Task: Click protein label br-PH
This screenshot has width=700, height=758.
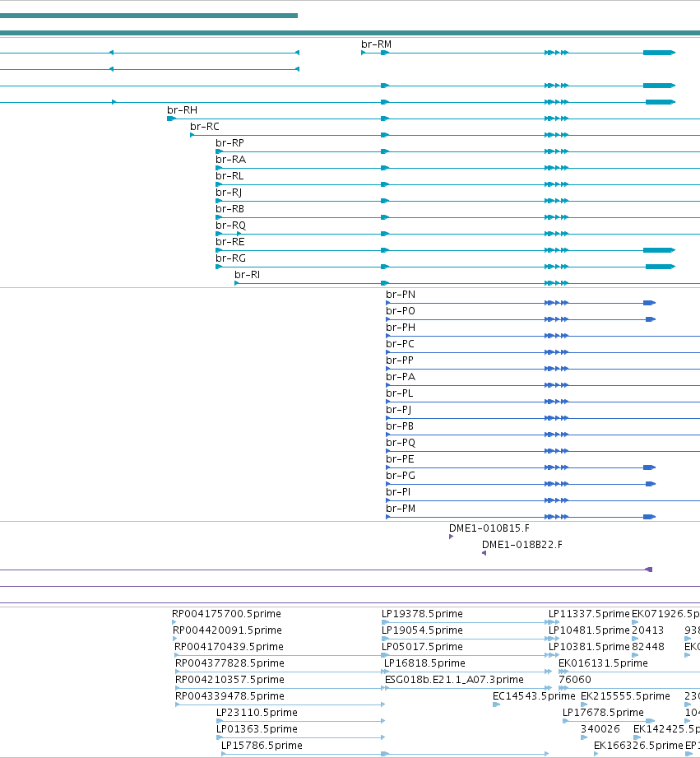Action: coord(401,328)
